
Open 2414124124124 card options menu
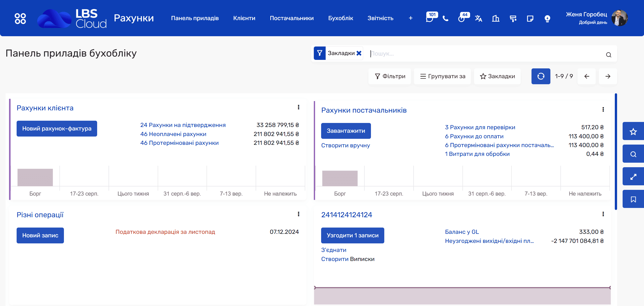click(603, 214)
